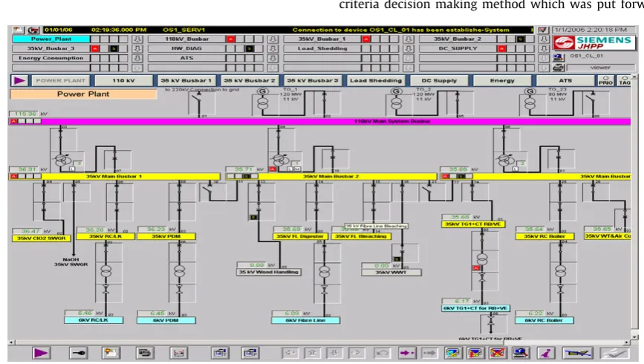The image size is (644, 364).
Task: Toggle red alarm indicator beside 110kV_Busbar
Action: pos(231,39)
